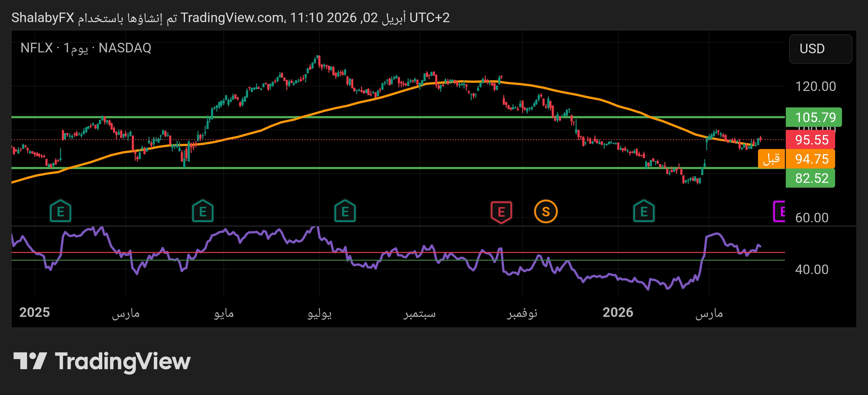Image resolution: width=868 pixels, height=395 pixels.
Task: Click the orange split S marker
Action: click(545, 212)
